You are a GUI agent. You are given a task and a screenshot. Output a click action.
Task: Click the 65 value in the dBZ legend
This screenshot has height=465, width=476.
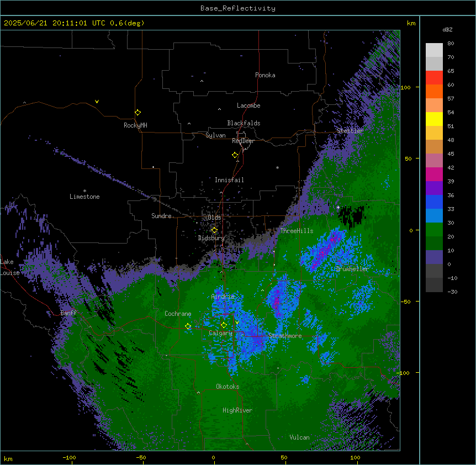pyautogui.click(x=451, y=71)
